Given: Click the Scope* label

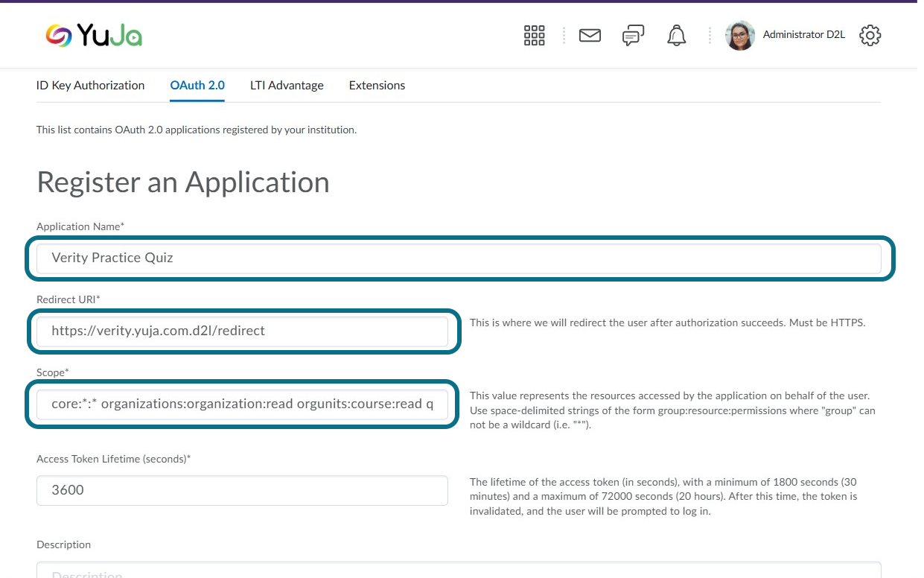Looking at the screenshot, I should 52,372.
